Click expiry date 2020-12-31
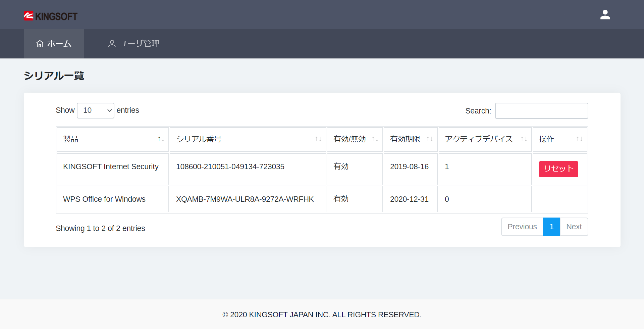 pyautogui.click(x=409, y=199)
